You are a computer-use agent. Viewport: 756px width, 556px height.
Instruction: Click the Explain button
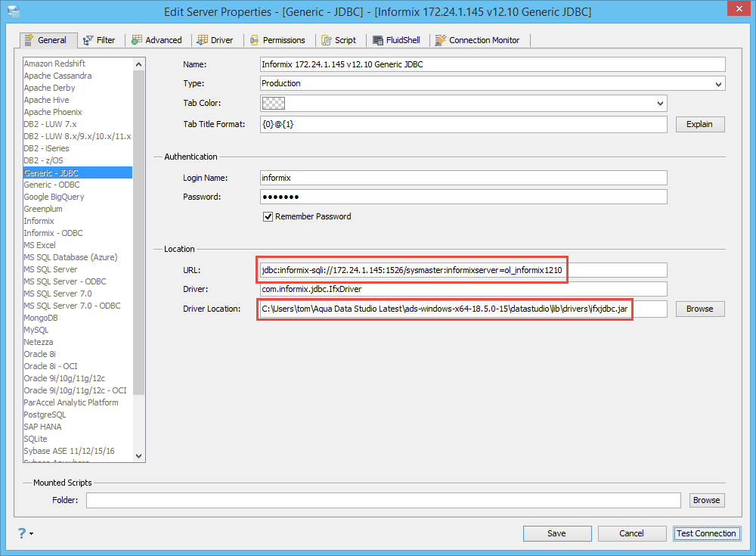pyautogui.click(x=699, y=125)
